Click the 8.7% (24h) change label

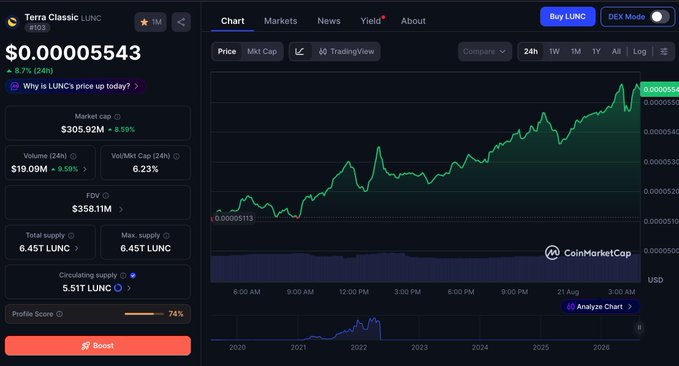30,71
